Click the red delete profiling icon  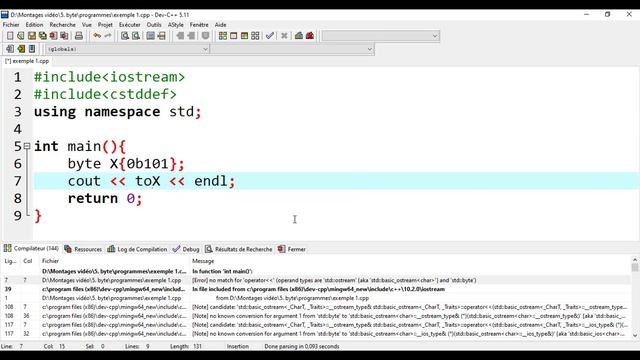point(310,36)
